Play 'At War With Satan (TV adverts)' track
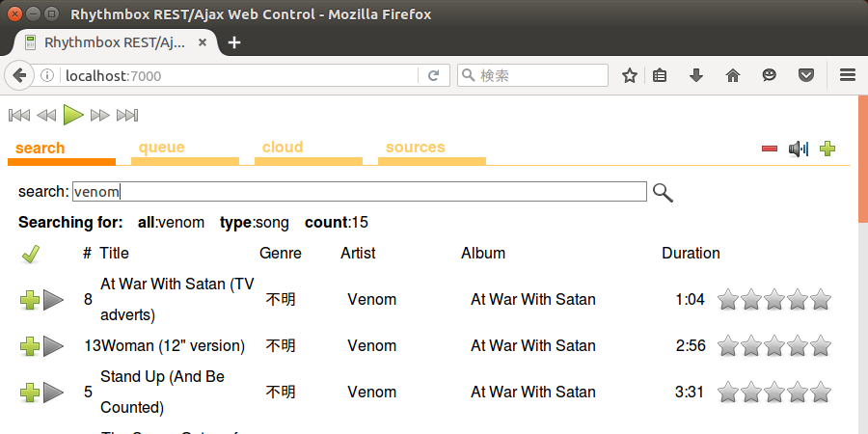This screenshot has width=868, height=434. point(54,300)
